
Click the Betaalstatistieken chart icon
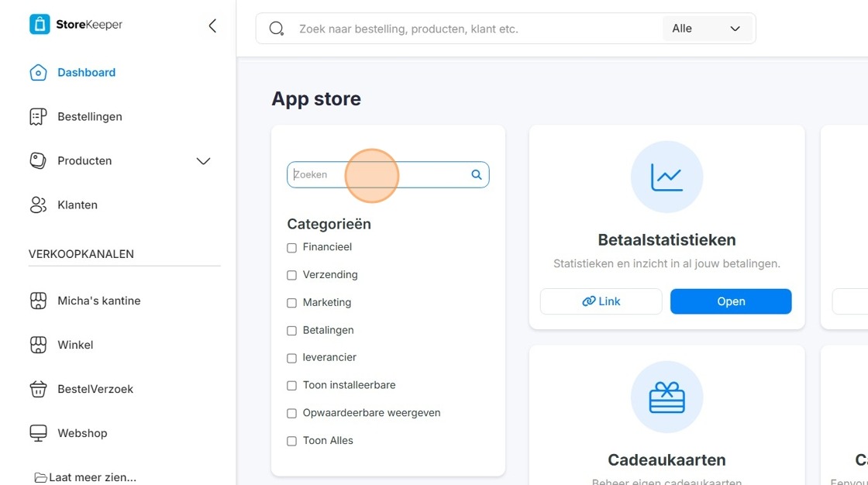(666, 177)
